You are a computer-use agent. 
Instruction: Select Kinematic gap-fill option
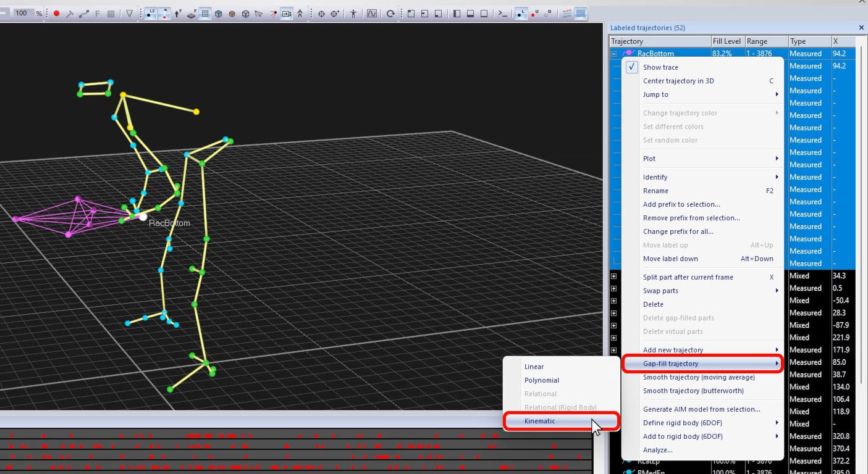coord(539,421)
